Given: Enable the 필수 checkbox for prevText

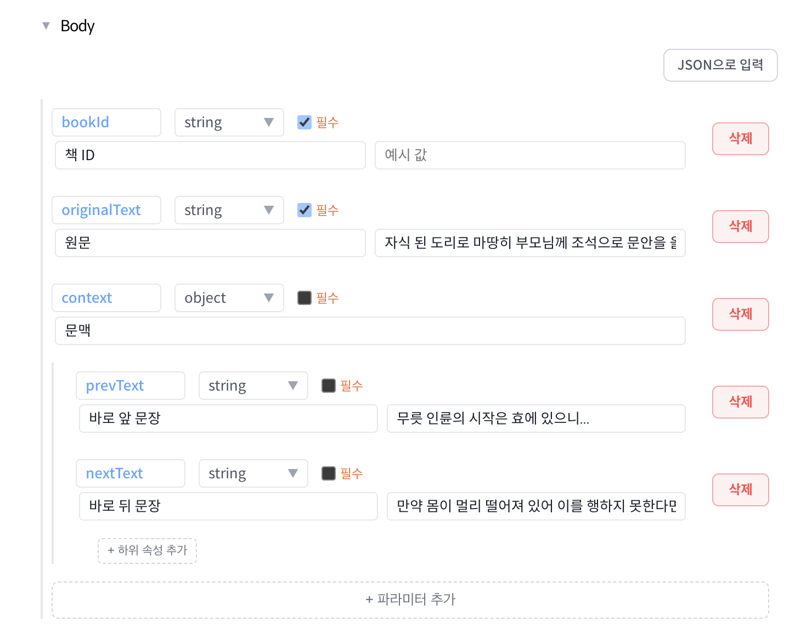Looking at the screenshot, I should click(329, 386).
